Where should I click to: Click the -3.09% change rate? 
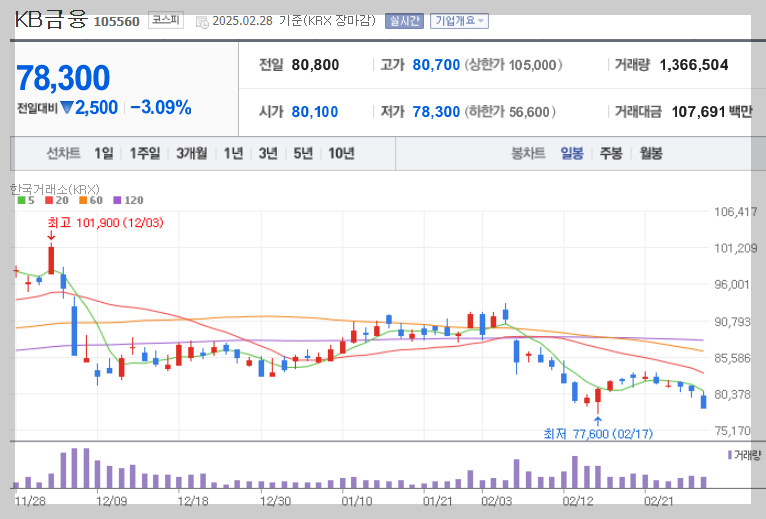161,108
